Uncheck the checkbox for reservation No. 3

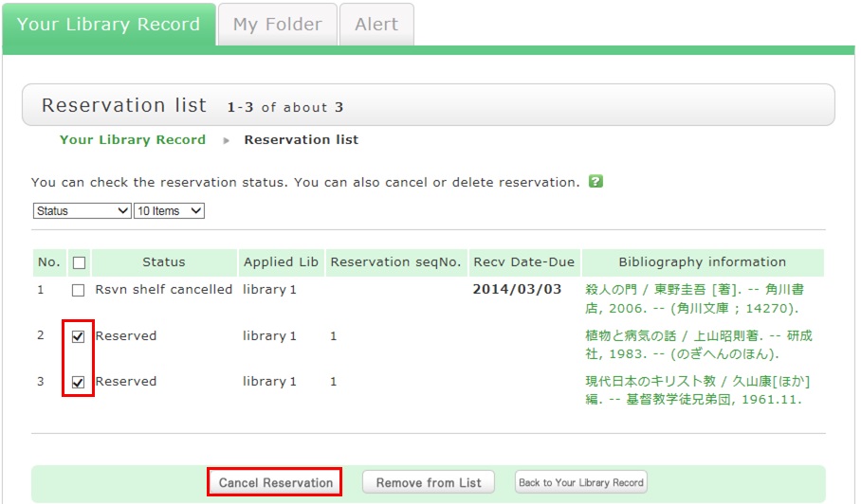point(79,382)
